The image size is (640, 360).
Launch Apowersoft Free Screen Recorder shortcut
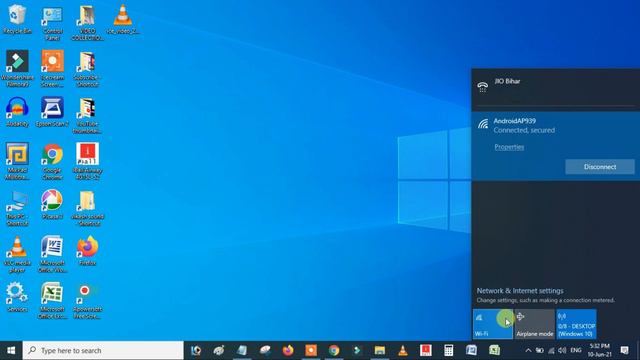tap(87, 301)
